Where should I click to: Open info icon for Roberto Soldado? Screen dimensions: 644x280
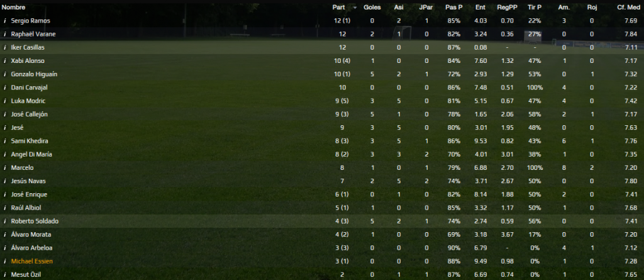5,221
